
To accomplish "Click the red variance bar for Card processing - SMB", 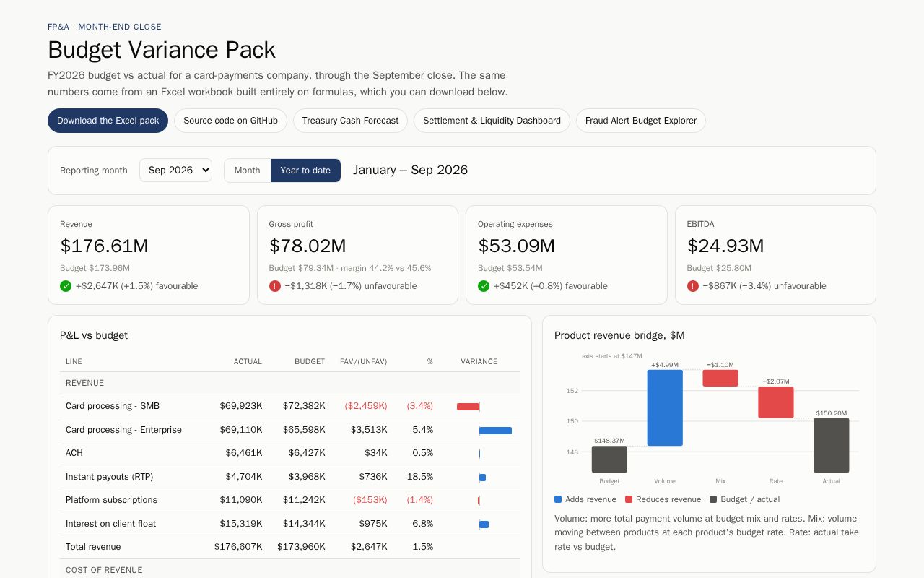I will tap(468, 407).
